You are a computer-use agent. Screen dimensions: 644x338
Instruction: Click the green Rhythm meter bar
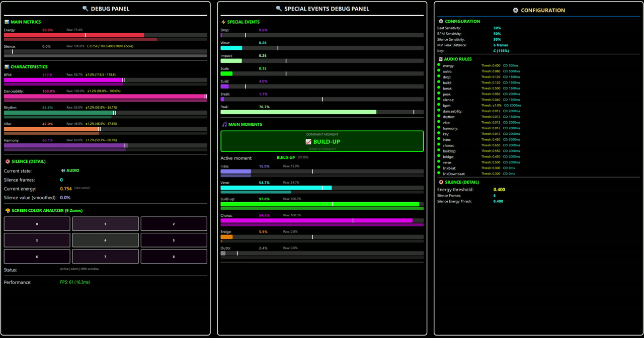point(105,113)
